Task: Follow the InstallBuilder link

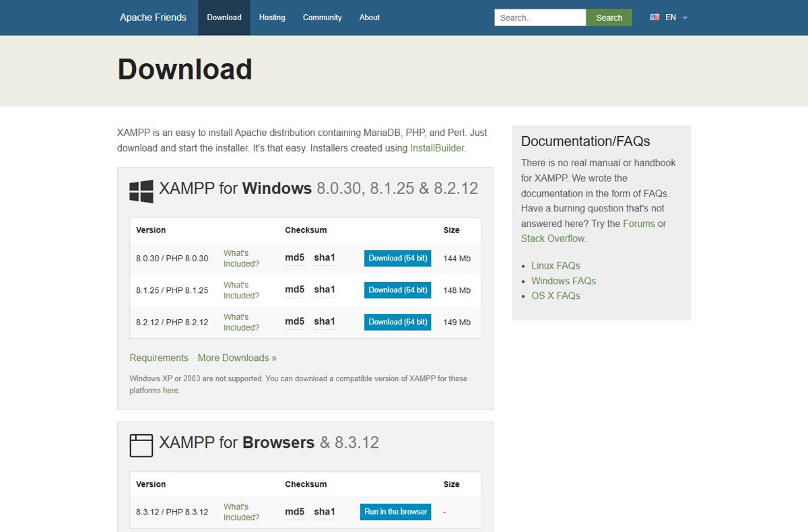Action: (437, 148)
